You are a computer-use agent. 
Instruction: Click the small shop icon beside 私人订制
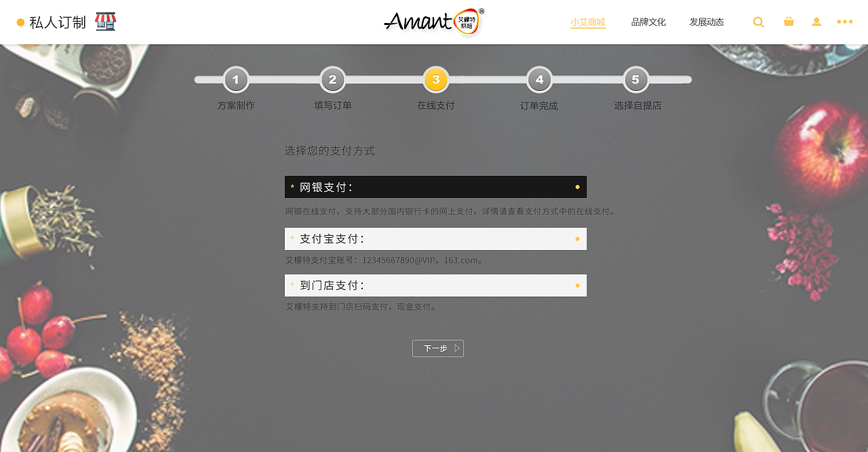click(105, 21)
